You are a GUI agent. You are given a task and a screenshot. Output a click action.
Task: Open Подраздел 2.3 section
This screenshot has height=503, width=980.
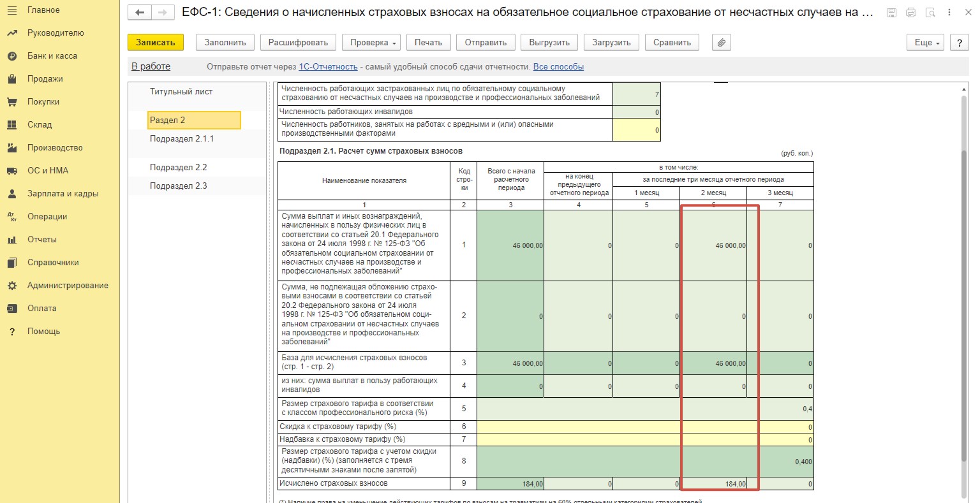point(179,186)
